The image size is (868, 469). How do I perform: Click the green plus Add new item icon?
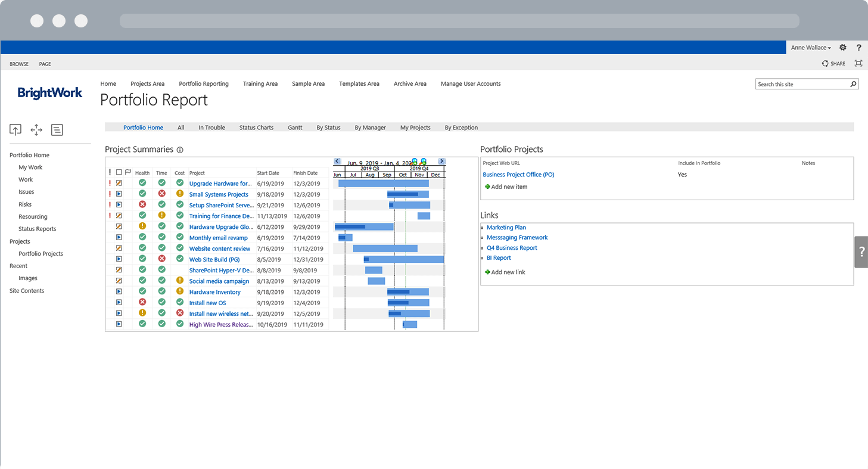(x=487, y=187)
